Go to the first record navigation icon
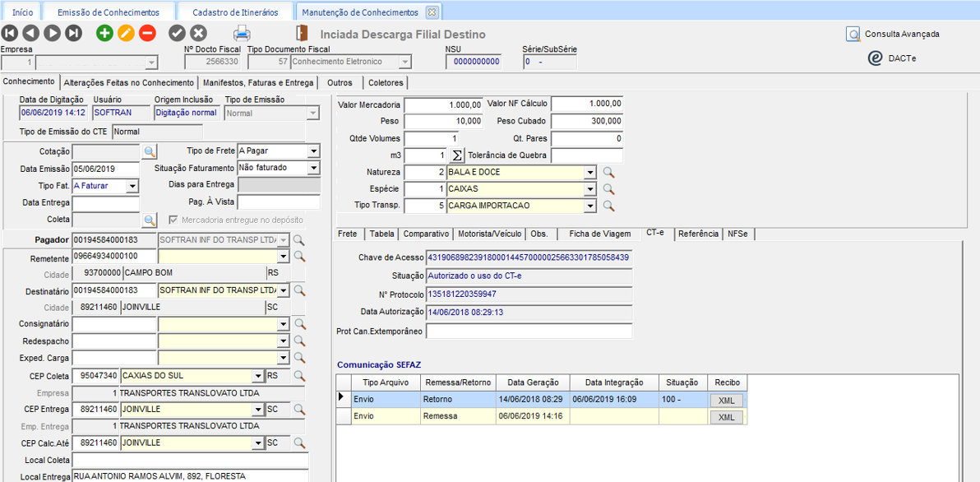Image resolution: width=980 pixels, height=482 pixels. coord(10,33)
